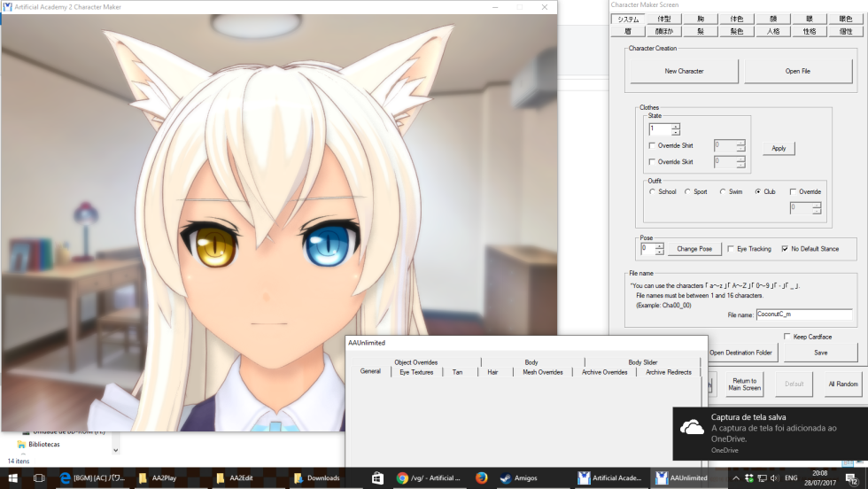Select the School outfit radio button
Screen dimensions: 868x489
653,191
